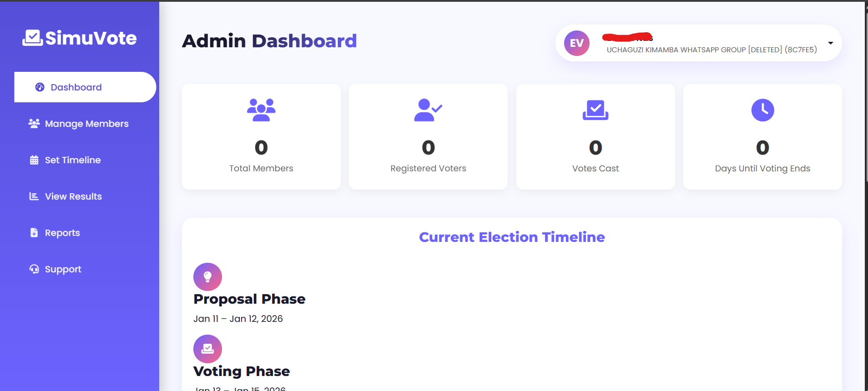868x391 pixels.
Task: Click the Proposal Phase lightbulb icon
Action: (207, 276)
